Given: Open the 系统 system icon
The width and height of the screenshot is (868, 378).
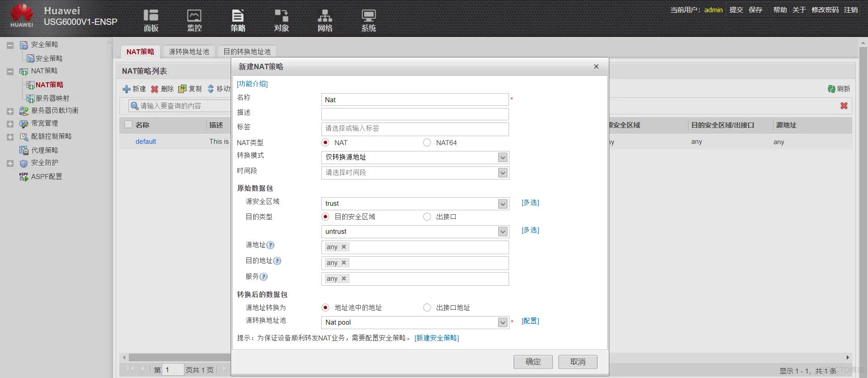Looking at the screenshot, I should click(368, 15).
